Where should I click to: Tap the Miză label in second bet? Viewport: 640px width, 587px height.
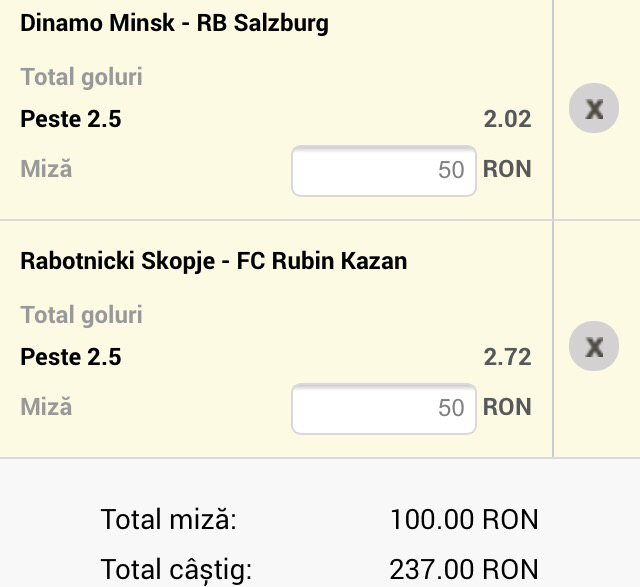tap(46, 407)
